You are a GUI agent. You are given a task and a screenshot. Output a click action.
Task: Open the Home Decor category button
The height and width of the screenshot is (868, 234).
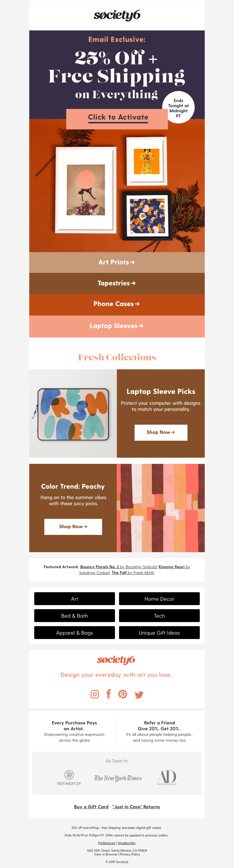[x=159, y=599]
